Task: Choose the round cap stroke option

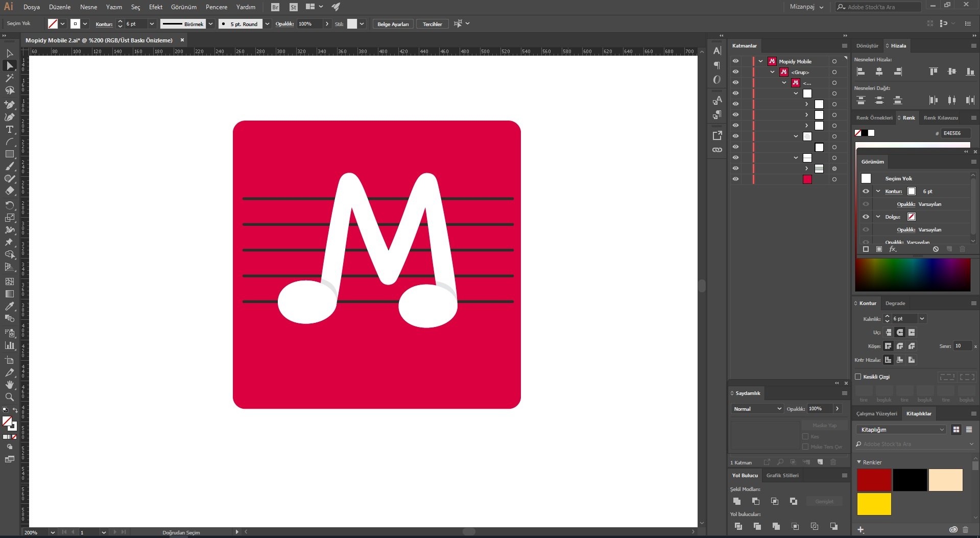Action: [900, 333]
